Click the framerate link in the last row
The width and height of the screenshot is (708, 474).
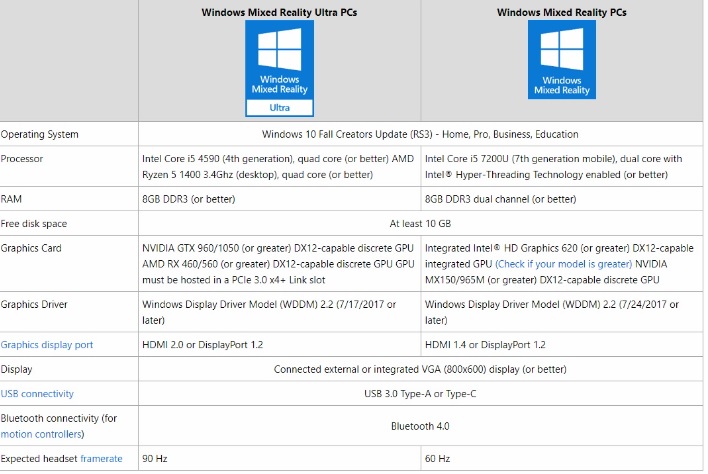(101, 458)
